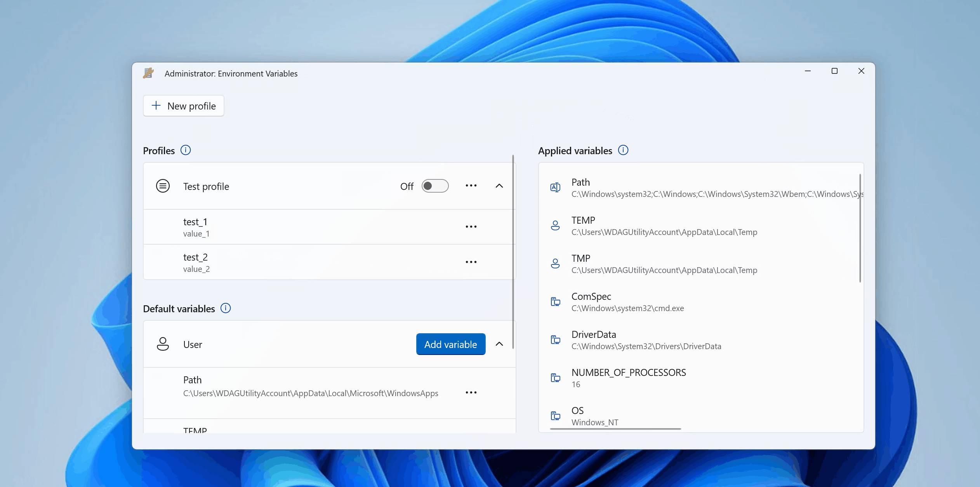Toggle the Test profile on/off switch
Viewport: 980px width, 487px height.
tap(435, 186)
